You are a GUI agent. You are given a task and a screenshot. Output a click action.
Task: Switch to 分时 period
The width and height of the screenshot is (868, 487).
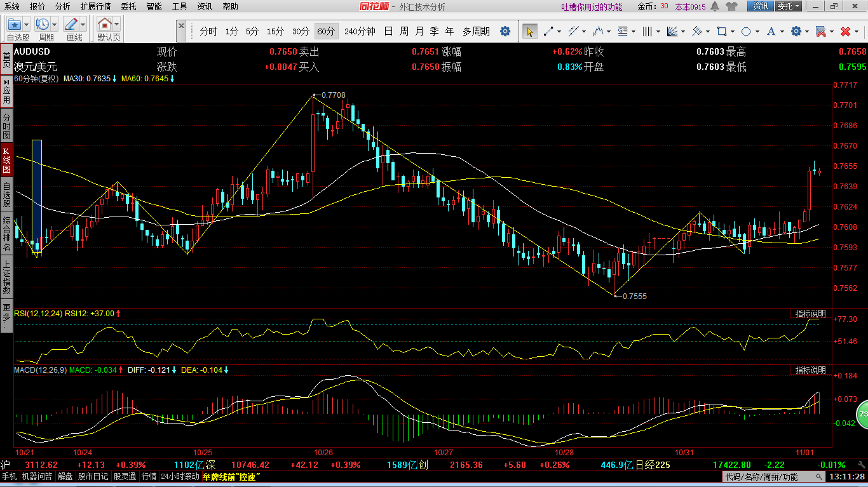[x=208, y=31]
